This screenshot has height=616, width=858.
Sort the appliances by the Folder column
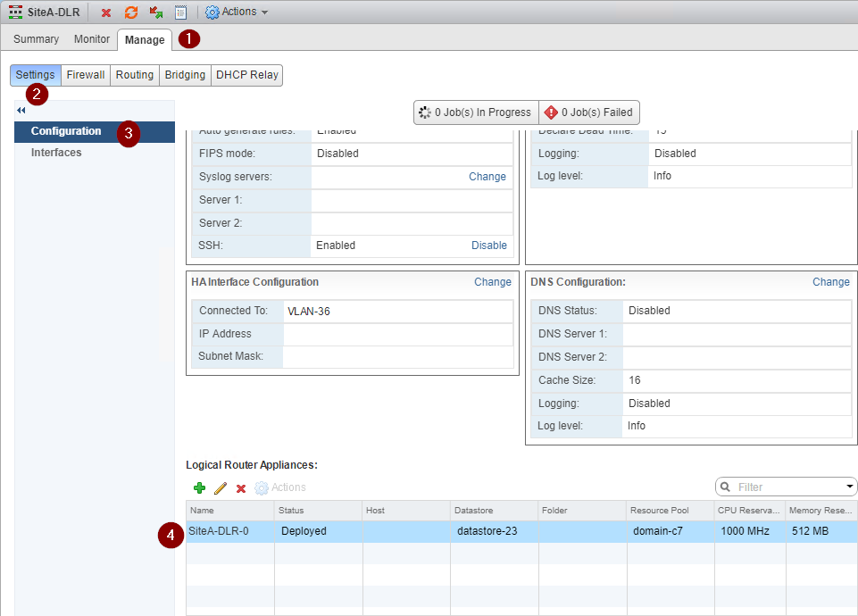[x=583, y=511]
